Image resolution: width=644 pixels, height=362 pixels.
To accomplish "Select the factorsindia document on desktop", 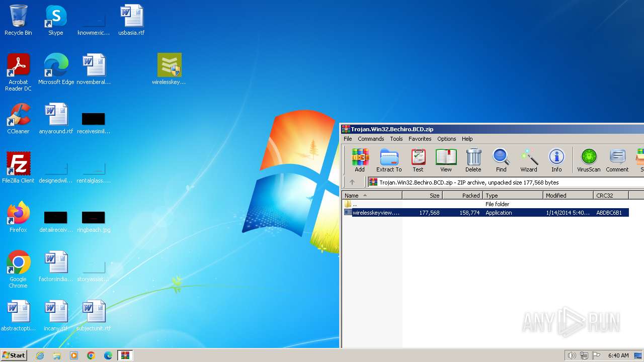I will point(56,266).
